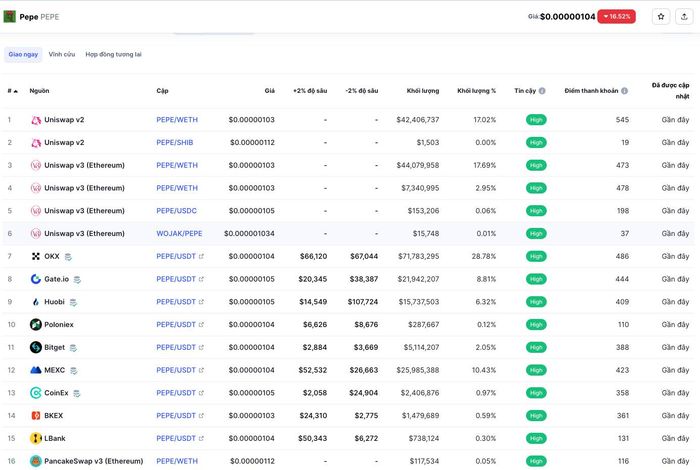Click the Uniswap v3 WOJAK/PEPE row logo
The width and height of the screenshot is (700, 470).
tap(36, 233)
